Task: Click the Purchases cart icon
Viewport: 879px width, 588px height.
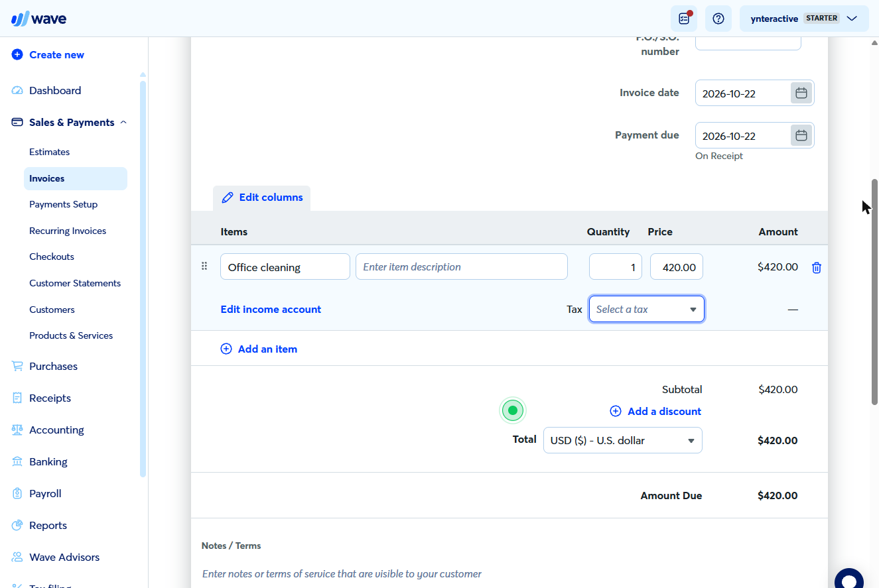Action: click(17, 367)
